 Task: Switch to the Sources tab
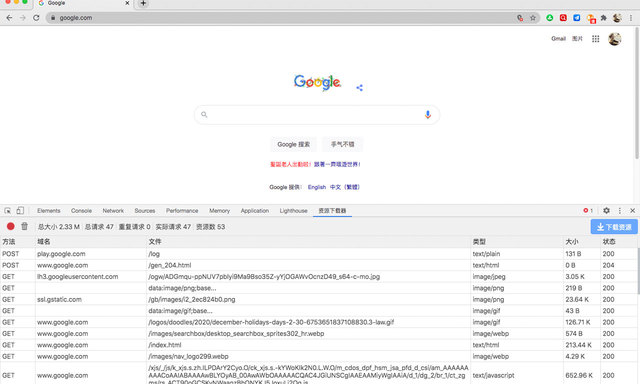[145, 211]
